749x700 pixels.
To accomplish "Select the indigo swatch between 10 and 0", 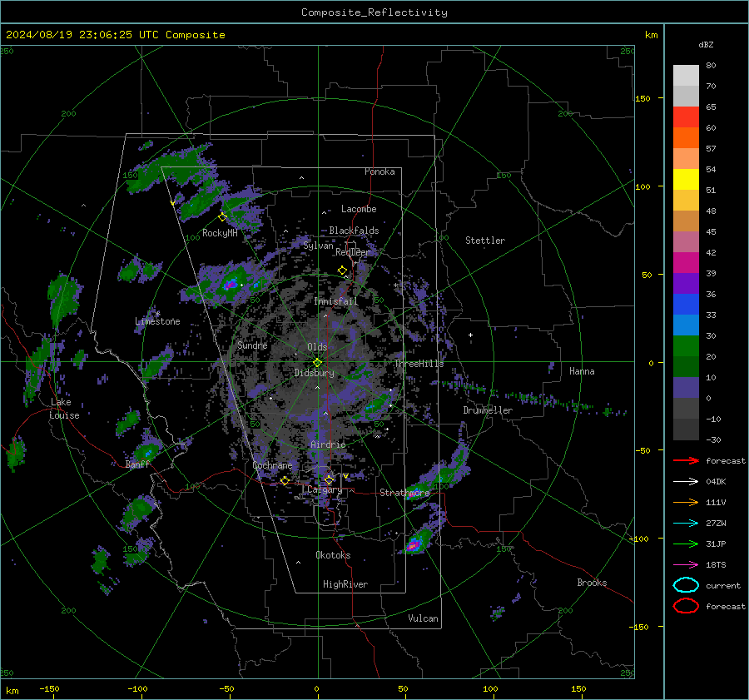I will tap(686, 388).
